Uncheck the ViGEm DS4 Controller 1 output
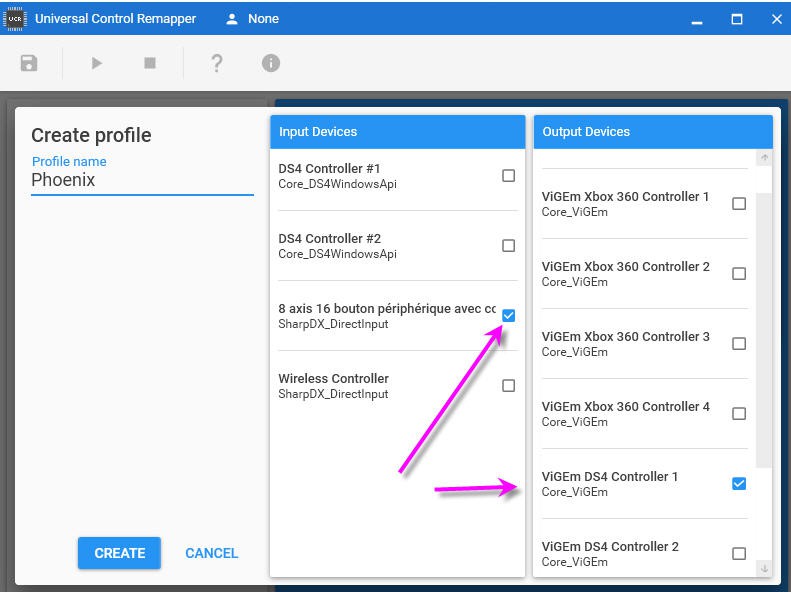The height and width of the screenshot is (592, 791). (x=739, y=484)
